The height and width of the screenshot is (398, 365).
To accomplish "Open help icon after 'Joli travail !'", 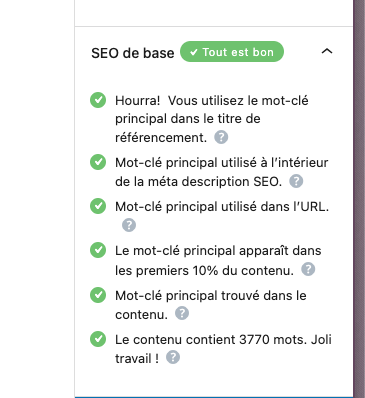I will [173, 357].
